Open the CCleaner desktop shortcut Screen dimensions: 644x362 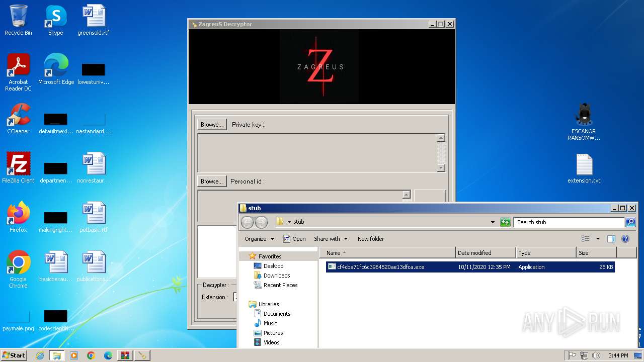point(18,119)
